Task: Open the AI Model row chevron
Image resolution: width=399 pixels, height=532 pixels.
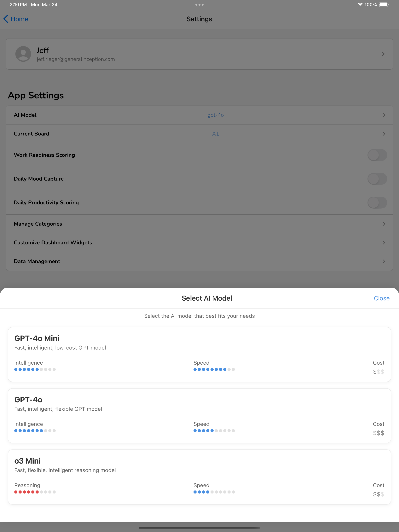Action: tap(384, 115)
